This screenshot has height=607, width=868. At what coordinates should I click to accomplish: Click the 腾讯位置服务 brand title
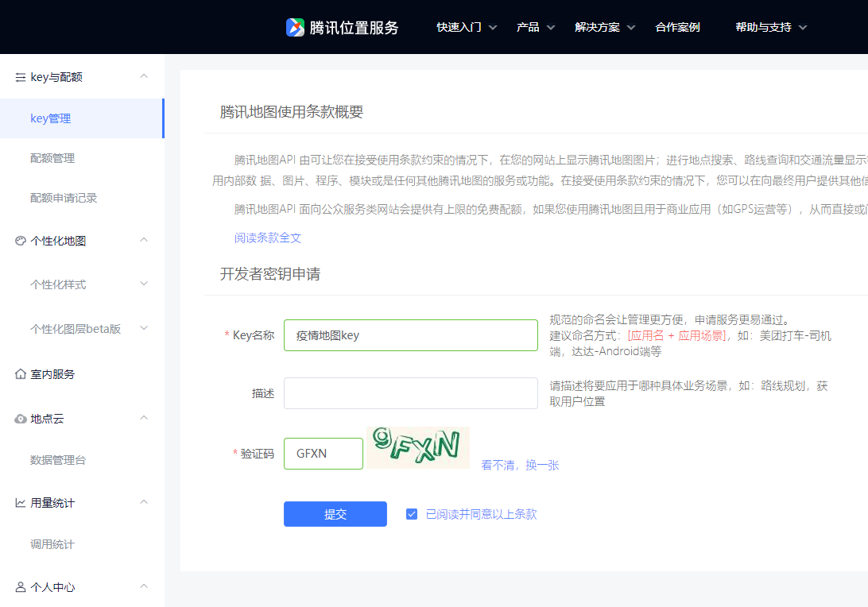[354, 28]
